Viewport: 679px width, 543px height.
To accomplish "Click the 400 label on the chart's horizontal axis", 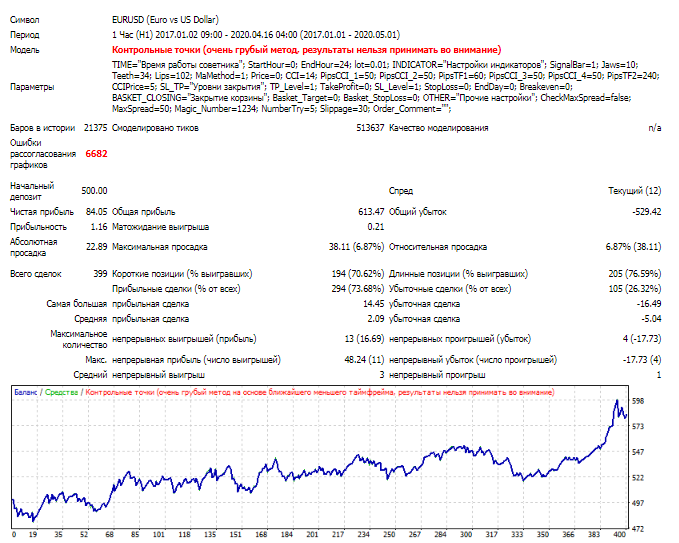I will coord(620,534).
